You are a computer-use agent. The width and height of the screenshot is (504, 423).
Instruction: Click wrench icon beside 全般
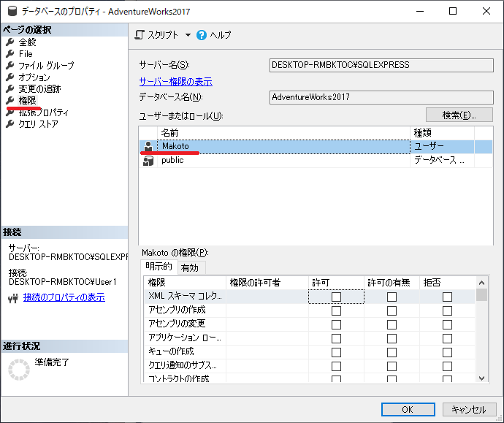click(x=10, y=42)
